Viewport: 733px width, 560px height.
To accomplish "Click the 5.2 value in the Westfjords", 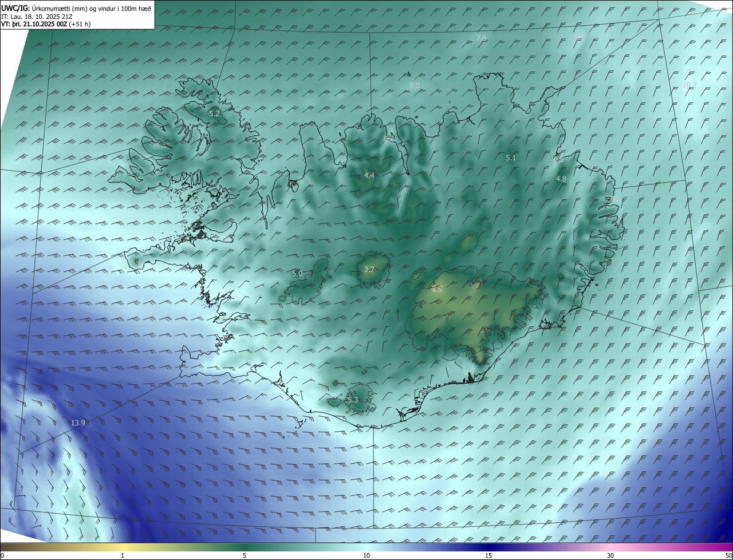I will [214, 113].
